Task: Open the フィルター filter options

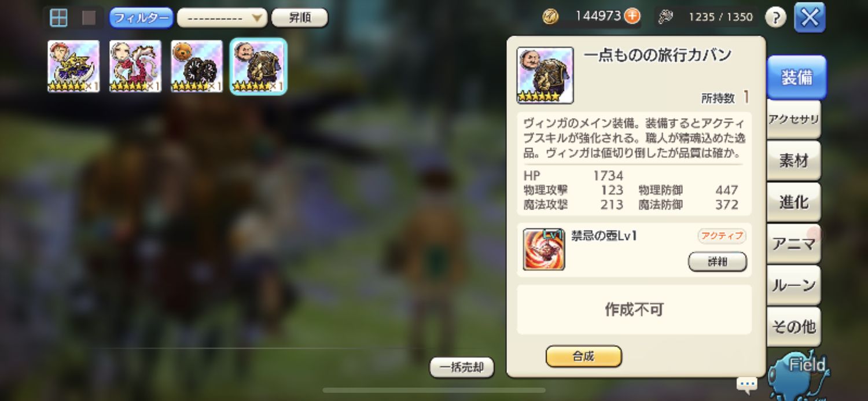Action: tap(141, 17)
